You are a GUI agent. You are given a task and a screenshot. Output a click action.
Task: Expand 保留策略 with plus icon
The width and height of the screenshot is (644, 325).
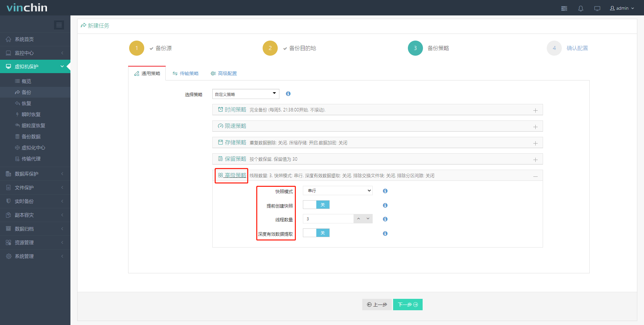[x=535, y=160]
